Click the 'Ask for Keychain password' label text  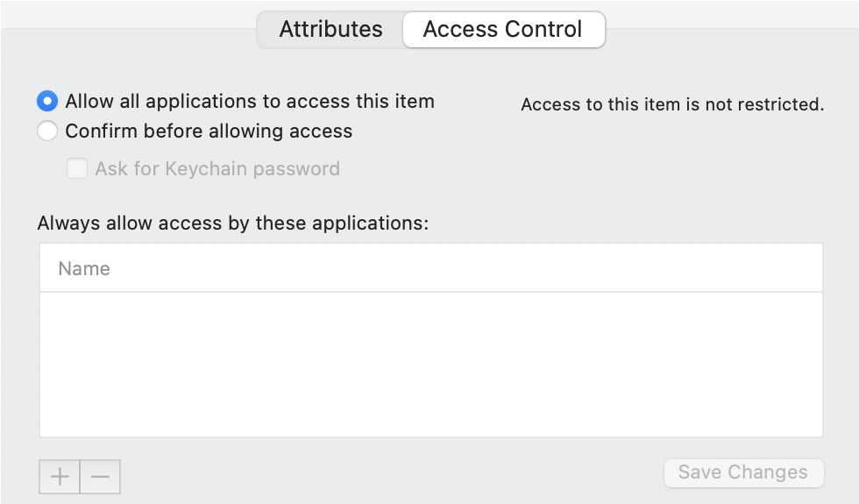[x=217, y=168]
